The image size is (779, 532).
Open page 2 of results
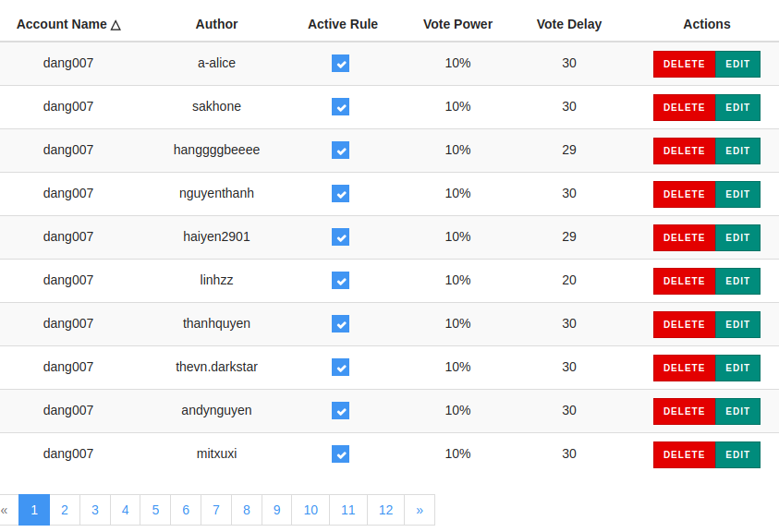pos(65,510)
